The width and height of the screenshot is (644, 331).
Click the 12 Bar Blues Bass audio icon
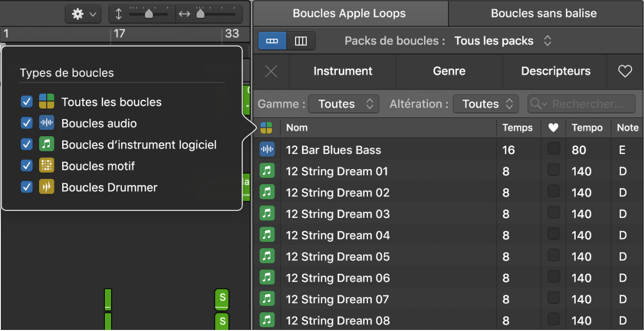267,150
